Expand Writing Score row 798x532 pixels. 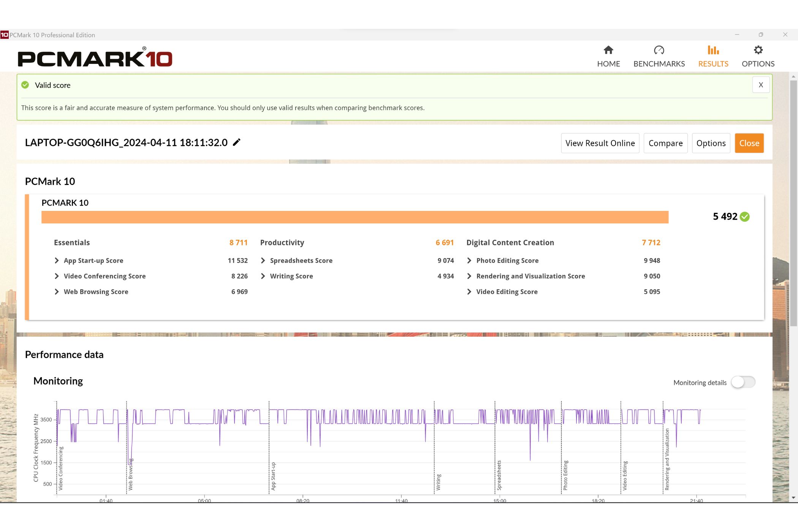pyautogui.click(x=263, y=276)
